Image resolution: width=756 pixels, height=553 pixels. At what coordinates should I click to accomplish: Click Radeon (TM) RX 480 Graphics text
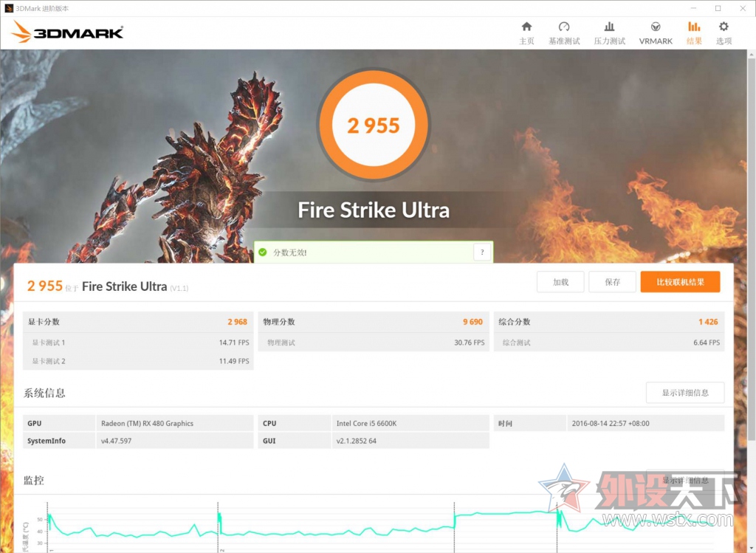[x=147, y=423]
